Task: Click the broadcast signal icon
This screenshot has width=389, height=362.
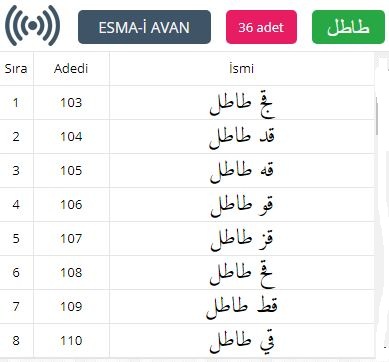Action: click(x=32, y=26)
